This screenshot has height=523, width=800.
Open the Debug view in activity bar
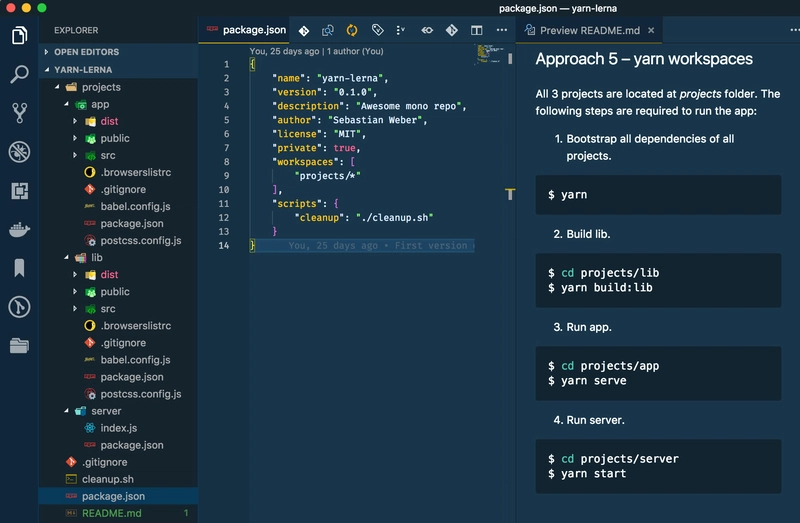(19, 151)
